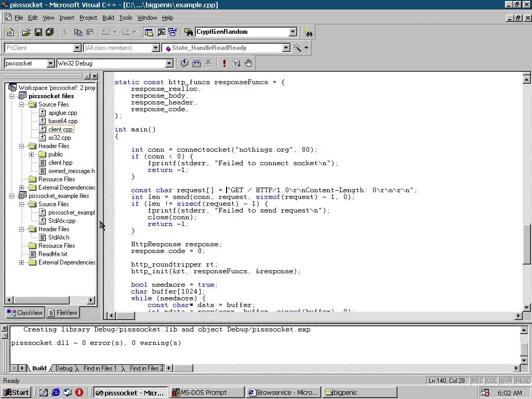The image size is (532, 399).
Task: Switch to MS-DOS Prompt taskbar window
Action: 207,393
